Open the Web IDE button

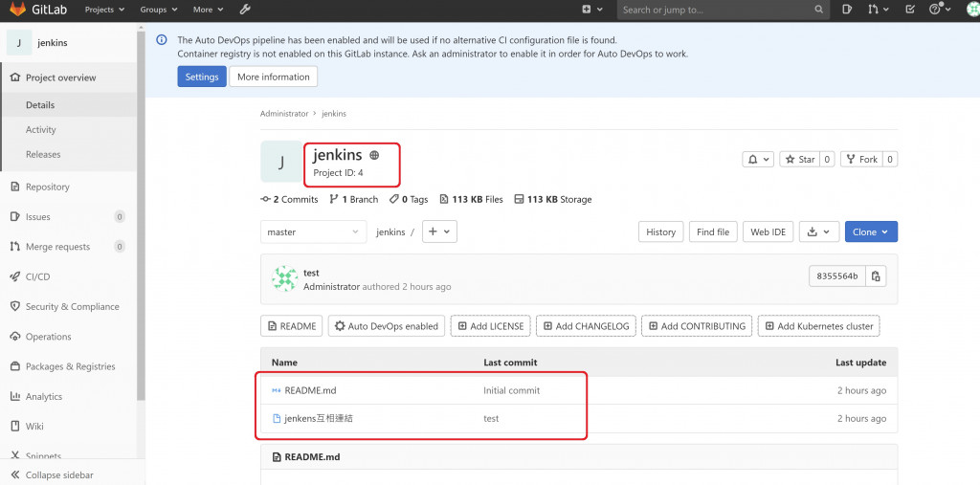[x=768, y=231]
